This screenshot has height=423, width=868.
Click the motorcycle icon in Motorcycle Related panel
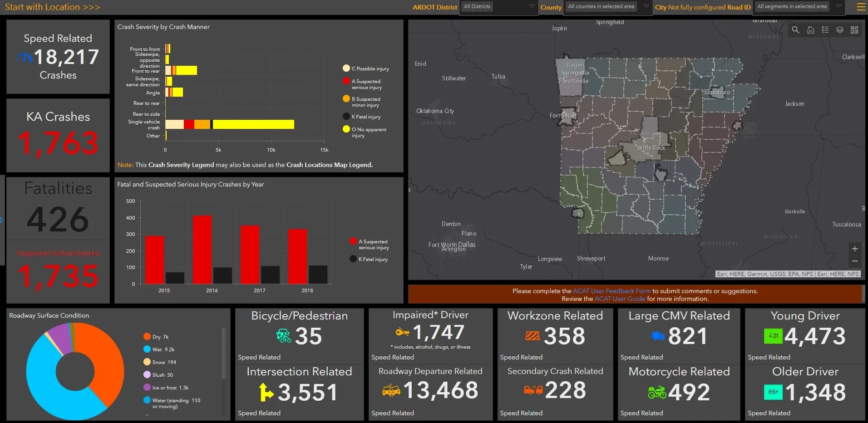(657, 392)
